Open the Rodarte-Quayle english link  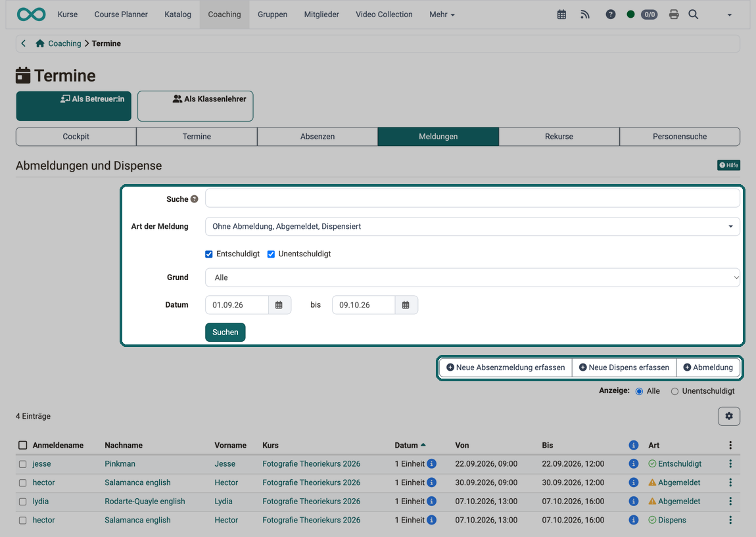(x=145, y=502)
